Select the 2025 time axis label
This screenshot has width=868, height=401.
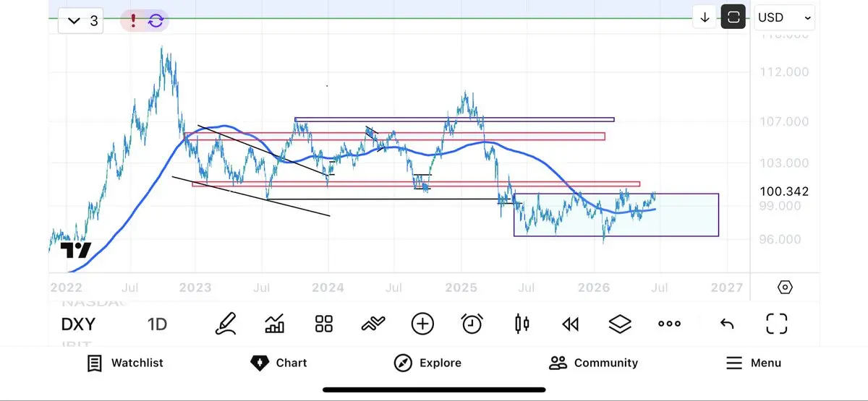pyautogui.click(x=461, y=288)
